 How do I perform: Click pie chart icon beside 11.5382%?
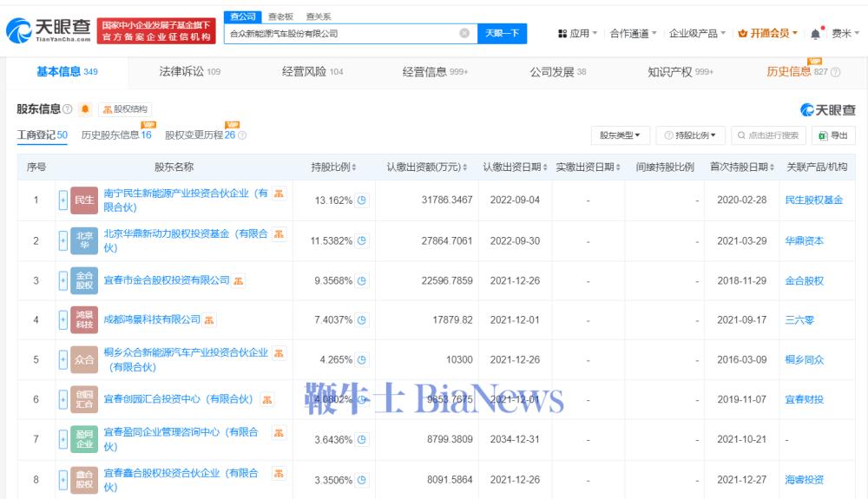coord(361,240)
